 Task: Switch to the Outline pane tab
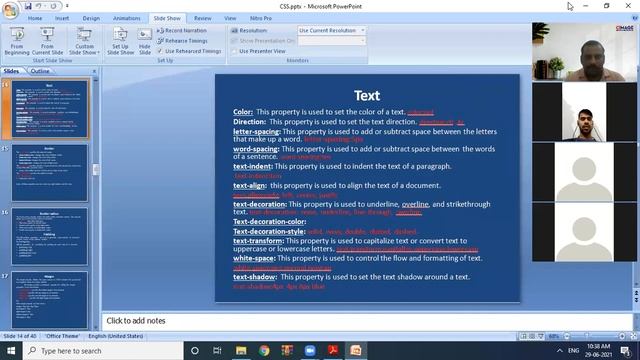click(40, 71)
